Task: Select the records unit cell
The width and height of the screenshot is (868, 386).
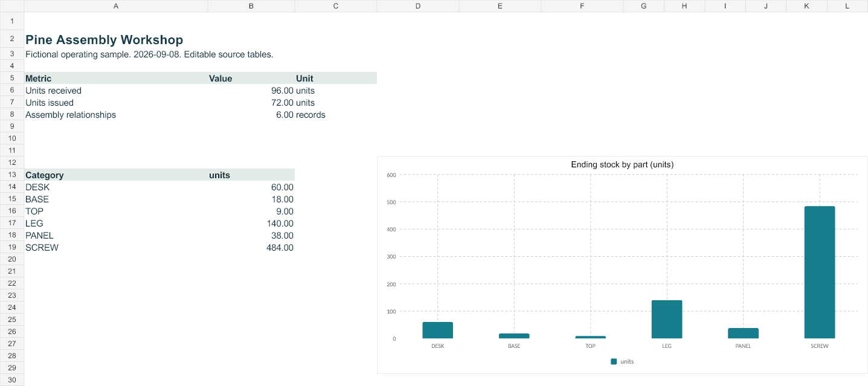Action: click(336, 115)
